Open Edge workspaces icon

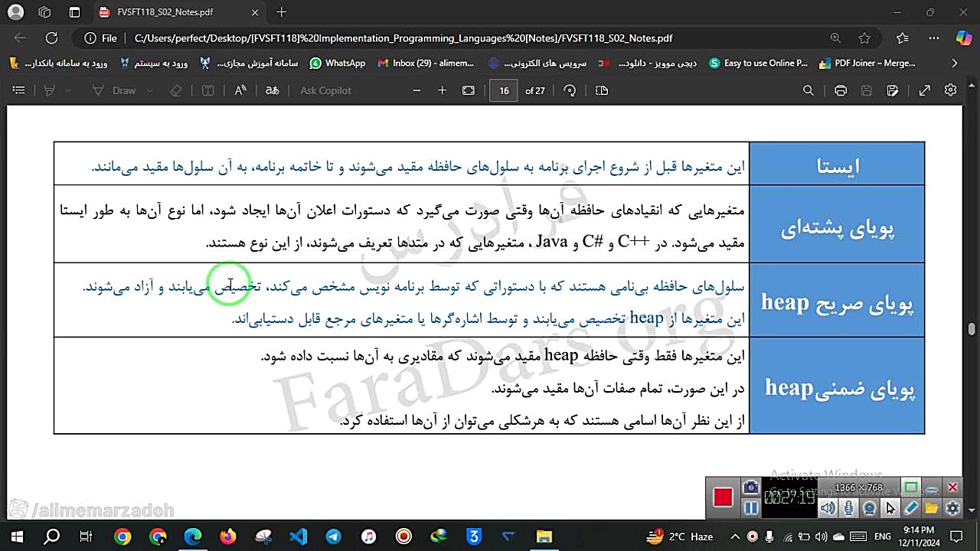[44, 12]
